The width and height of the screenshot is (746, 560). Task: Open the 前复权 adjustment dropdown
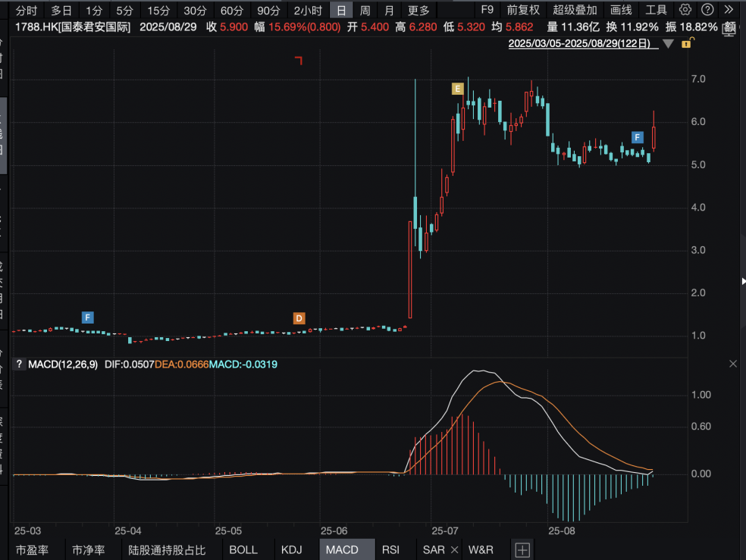click(x=523, y=10)
